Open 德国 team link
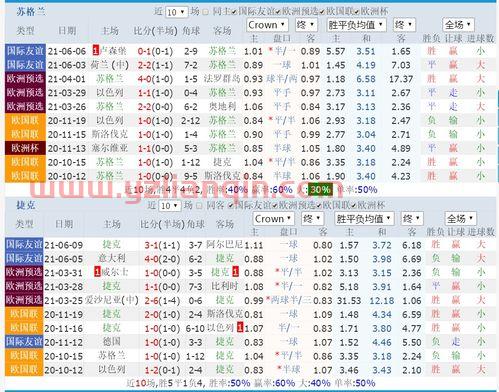Image resolution: width=499 pixels, height=392 pixels. (112, 342)
